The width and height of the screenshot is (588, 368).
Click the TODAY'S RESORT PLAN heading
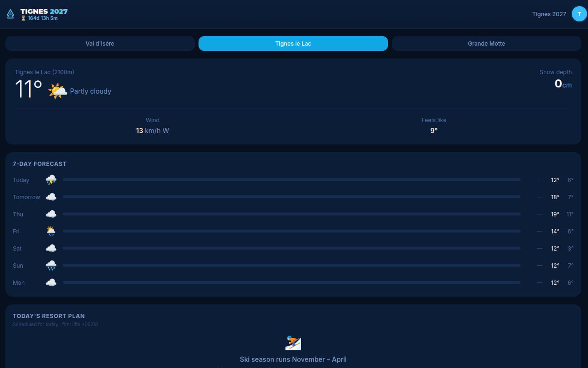[x=49, y=316]
